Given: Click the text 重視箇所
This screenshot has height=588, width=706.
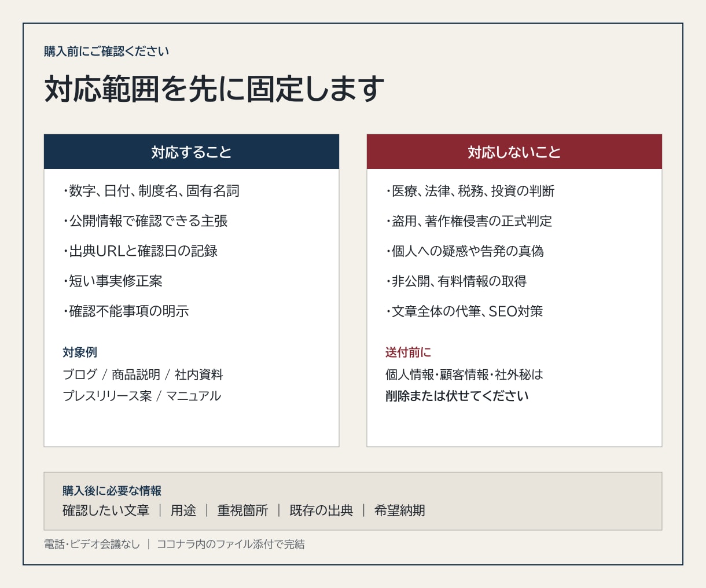Looking at the screenshot, I should pos(242,510).
